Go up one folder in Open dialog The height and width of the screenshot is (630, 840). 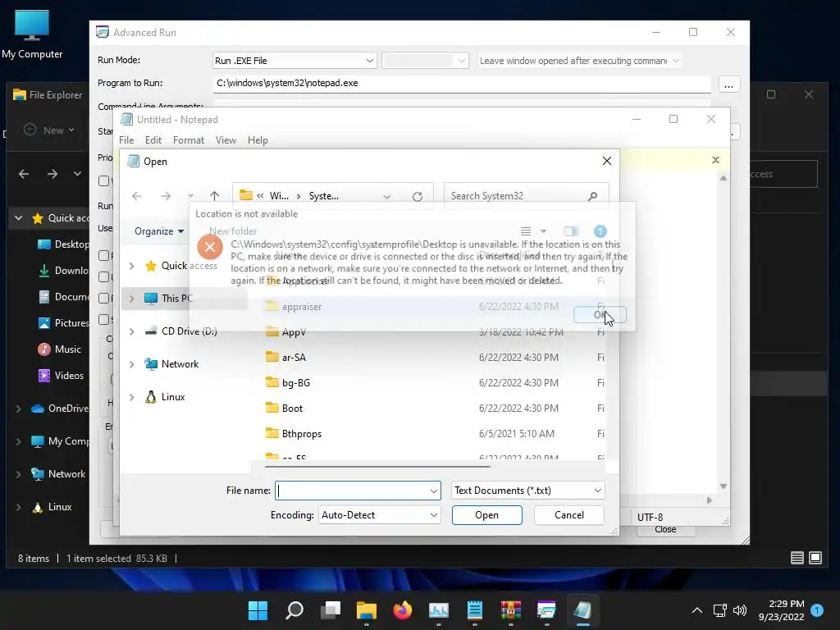click(x=214, y=196)
